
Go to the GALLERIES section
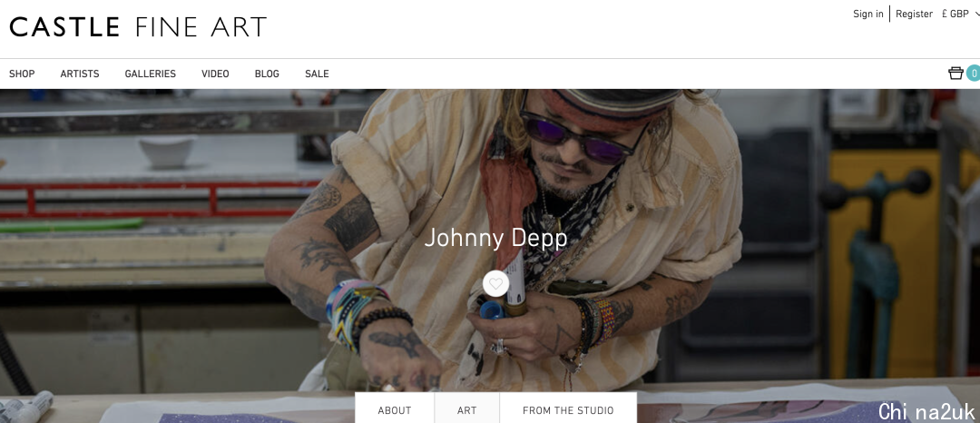point(151,74)
